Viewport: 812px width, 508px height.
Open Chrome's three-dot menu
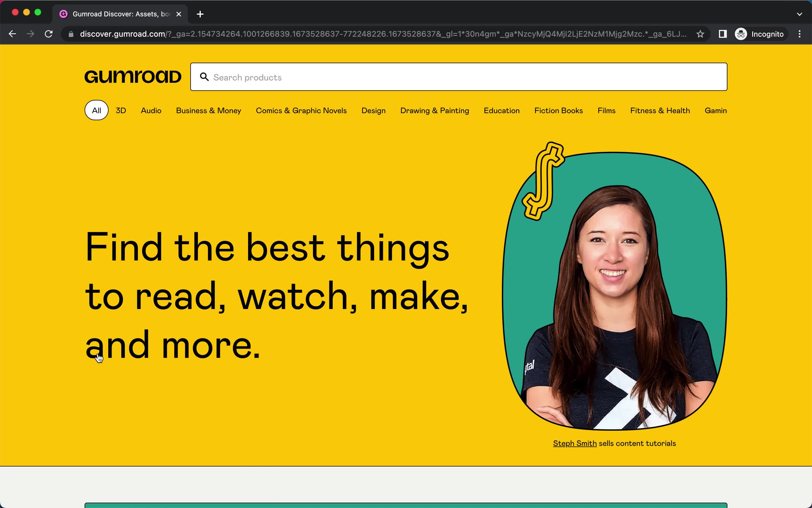click(800, 34)
